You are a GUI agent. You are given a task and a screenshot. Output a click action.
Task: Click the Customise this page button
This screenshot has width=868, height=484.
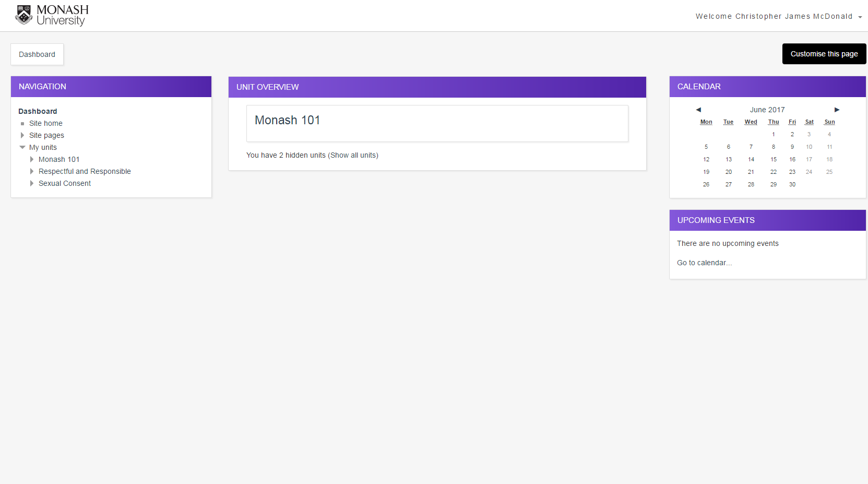[x=824, y=54]
